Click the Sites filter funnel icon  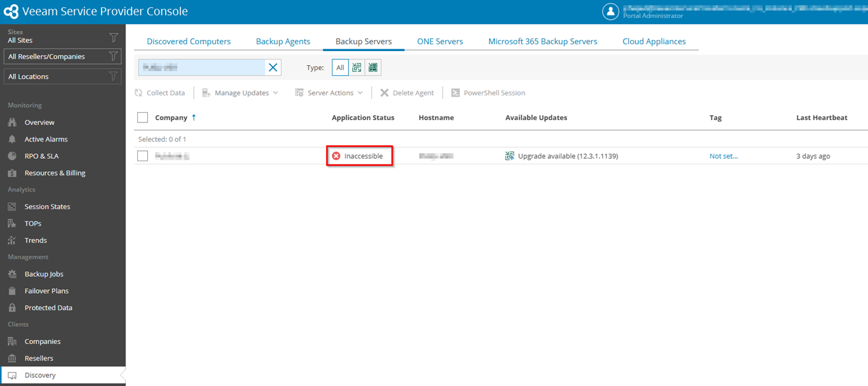pyautogui.click(x=113, y=38)
